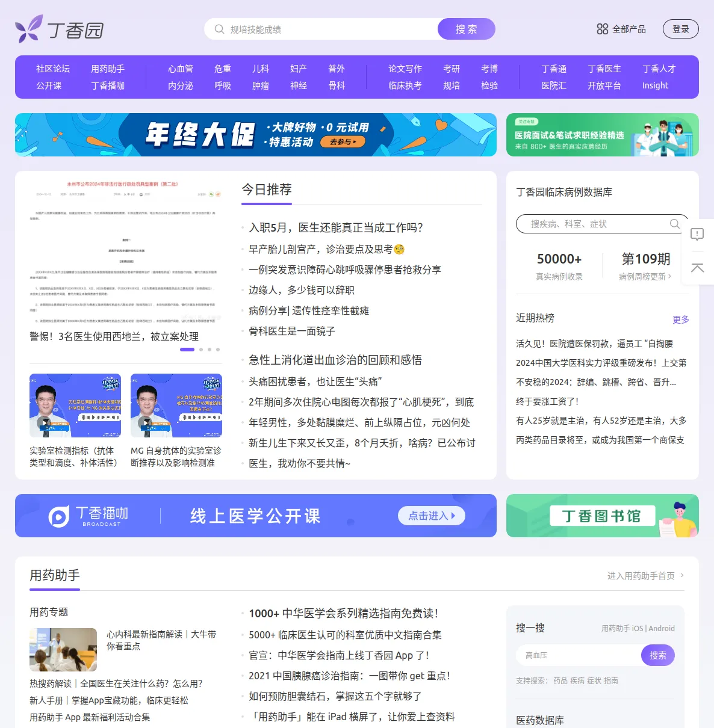Select the active first carousel indicator dot
Screen dimensions: 714x728
[x=187, y=350]
